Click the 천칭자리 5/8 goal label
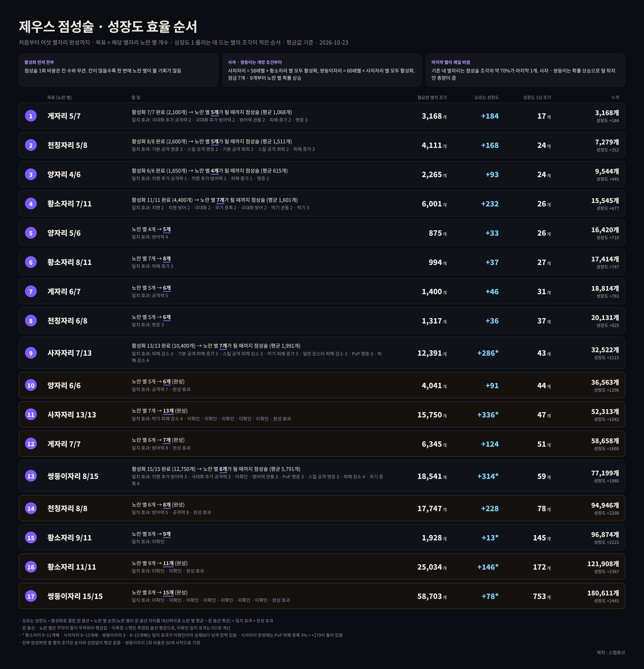644x669 pixels. [68, 145]
